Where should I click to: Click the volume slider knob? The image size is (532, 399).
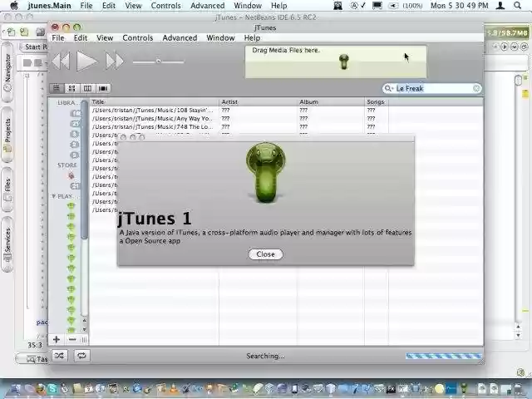pos(158,61)
